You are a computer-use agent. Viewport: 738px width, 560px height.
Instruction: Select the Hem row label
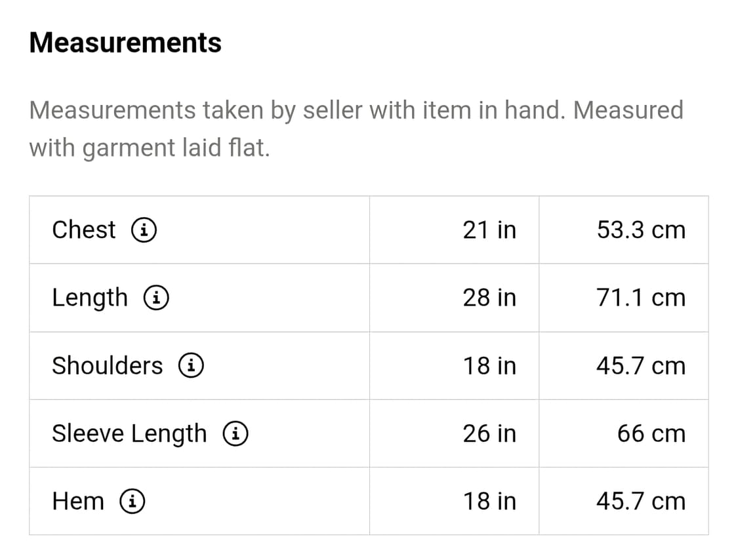tap(77, 502)
